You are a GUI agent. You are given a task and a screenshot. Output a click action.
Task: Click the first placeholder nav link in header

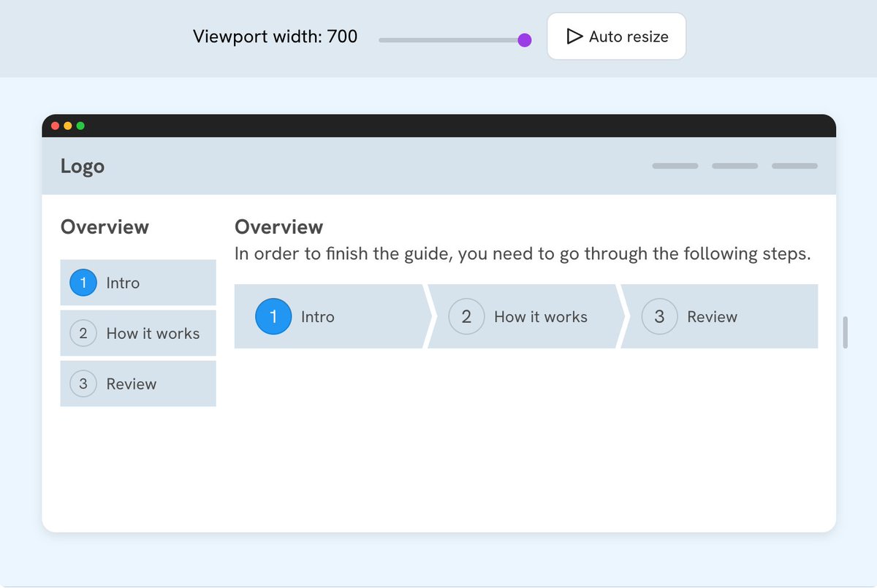[675, 166]
